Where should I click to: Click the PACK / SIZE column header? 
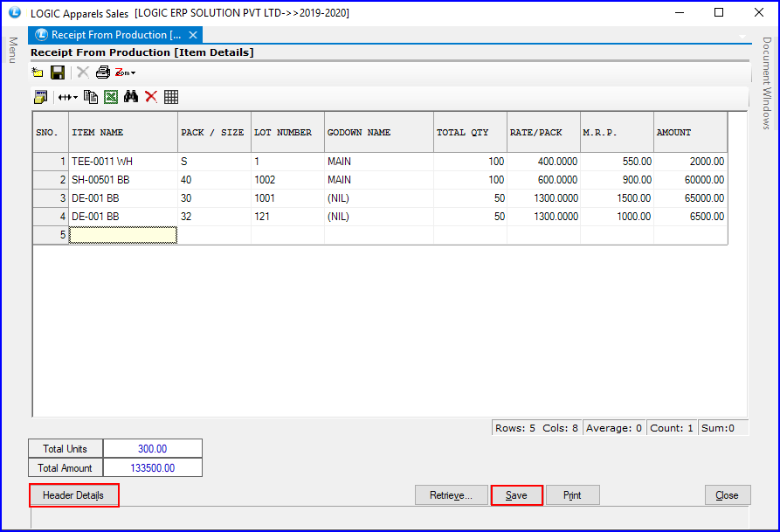[214, 133]
